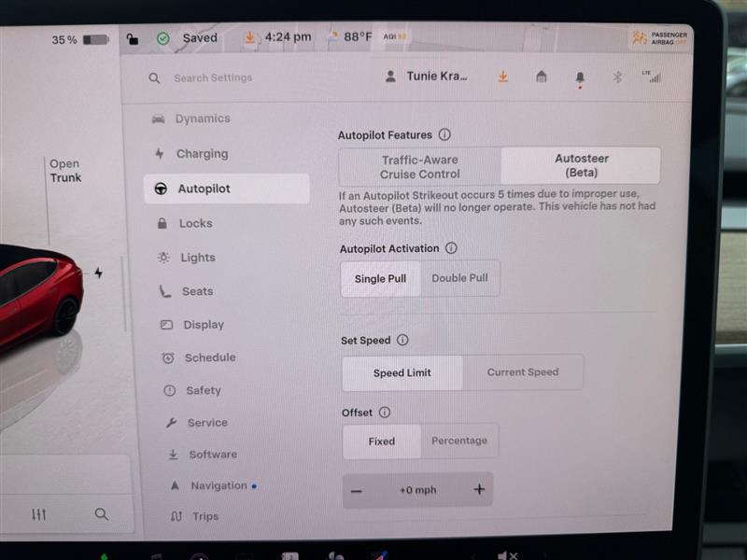The width and height of the screenshot is (747, 560).
Task: Tap the HomeLink garage icon
Action: tap(541, 77)
